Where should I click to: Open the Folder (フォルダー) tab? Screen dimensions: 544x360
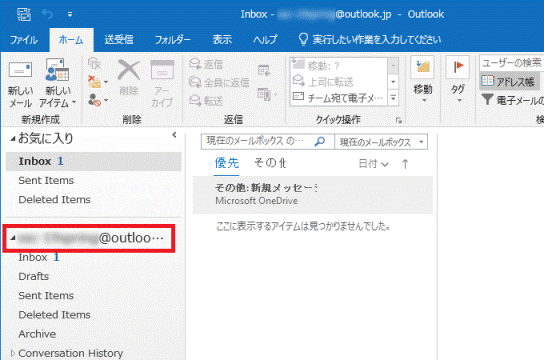coord(172,40)
